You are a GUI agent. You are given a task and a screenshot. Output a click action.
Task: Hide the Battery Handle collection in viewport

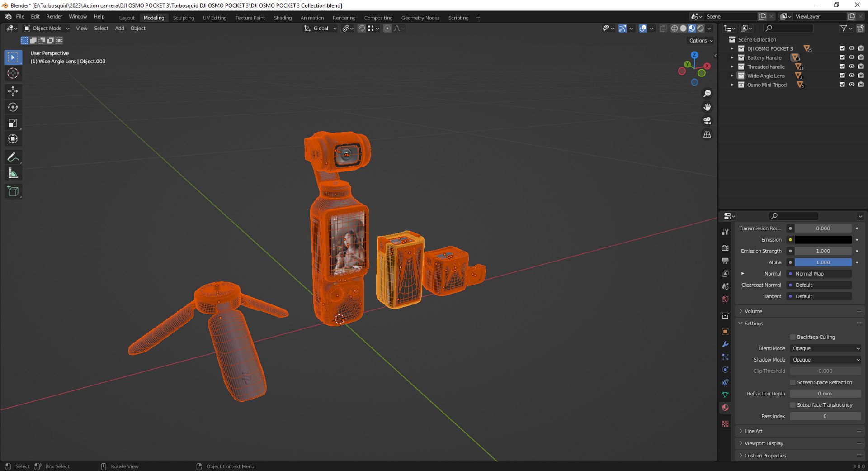pyautogui.click(x=851, y=57)
